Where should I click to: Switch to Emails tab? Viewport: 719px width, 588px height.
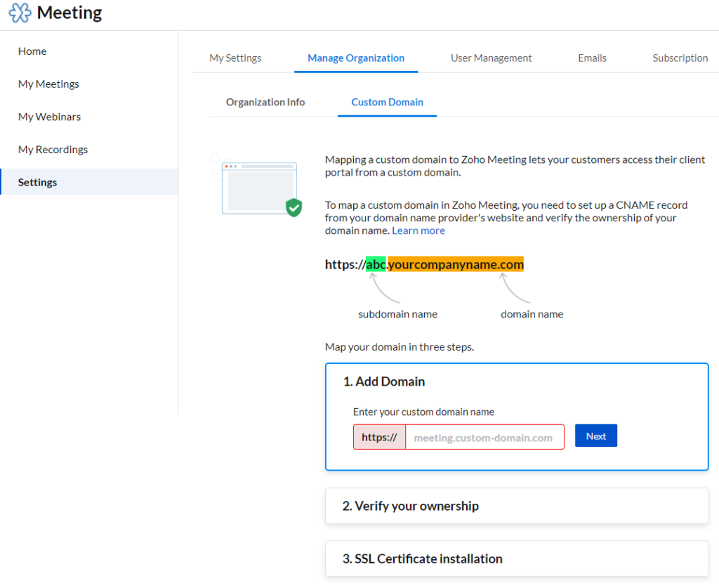tap(592, 58)
